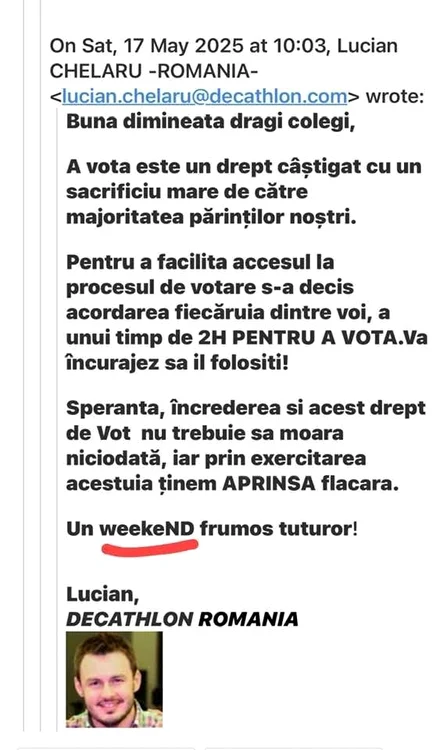Image resolution: width=443 pixels, height=750 pixels.
Task: Click the vertical quote bar beside the message
Action: point(57,419)
